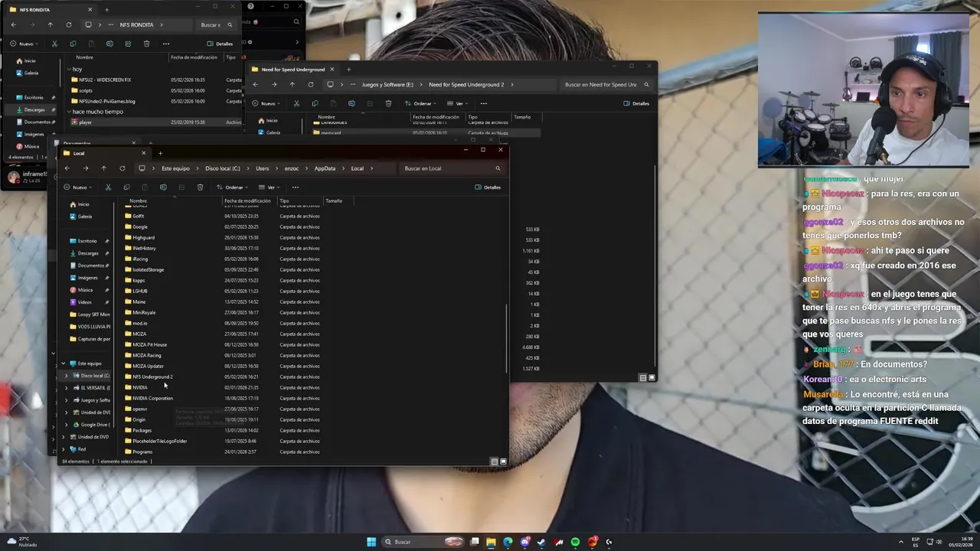Refresh the NFS RONDITA window

pyautogui.click(x=69, y=24)
